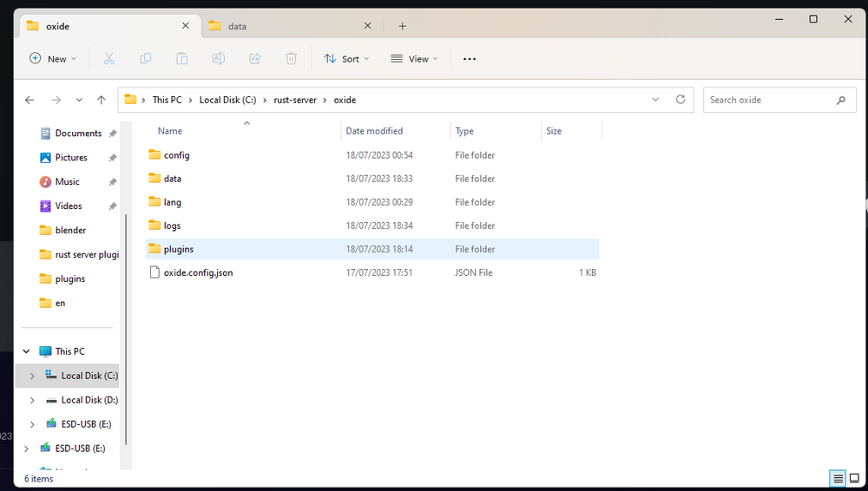Click the Rename icon in toolbar

pos(219,58)
